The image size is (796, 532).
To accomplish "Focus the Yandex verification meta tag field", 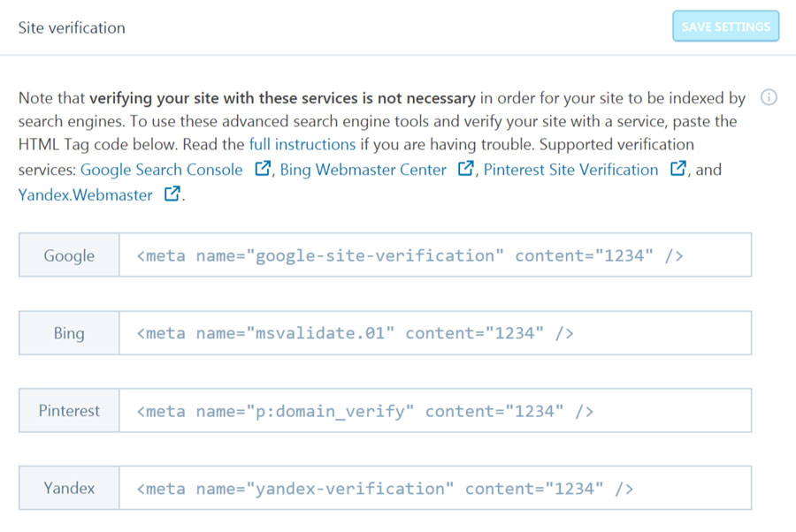I will pyautogui.click(x=435, y=489).
